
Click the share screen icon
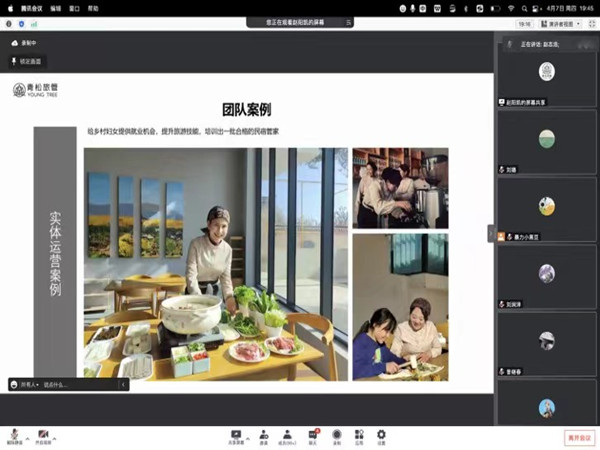[x=237, y=434]
